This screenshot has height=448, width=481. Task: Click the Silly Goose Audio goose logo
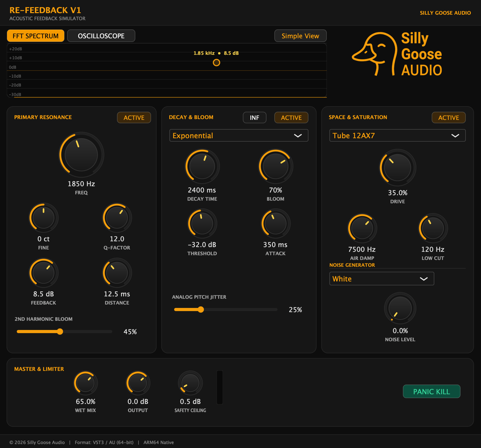click(x=397, y=54)
